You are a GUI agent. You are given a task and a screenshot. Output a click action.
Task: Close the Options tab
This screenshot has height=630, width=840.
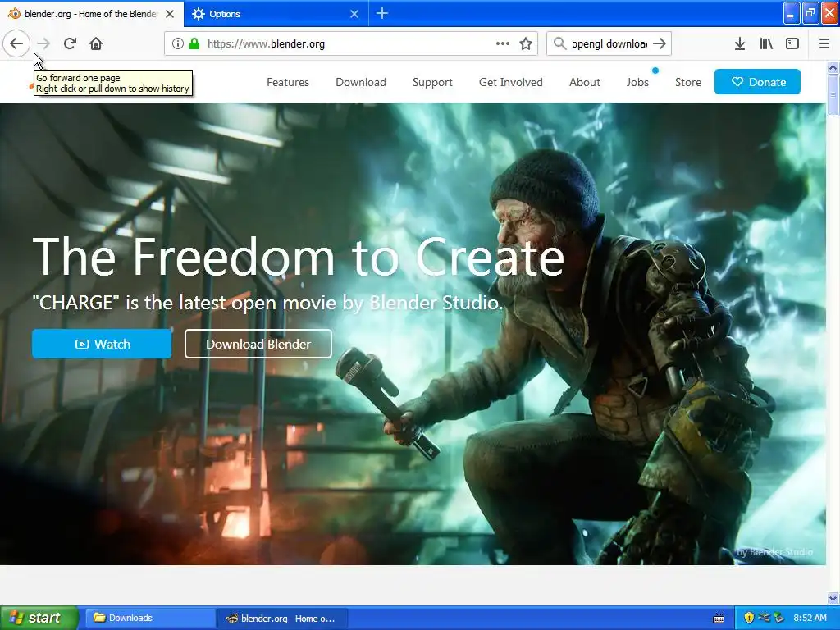(x=354, y=14)
